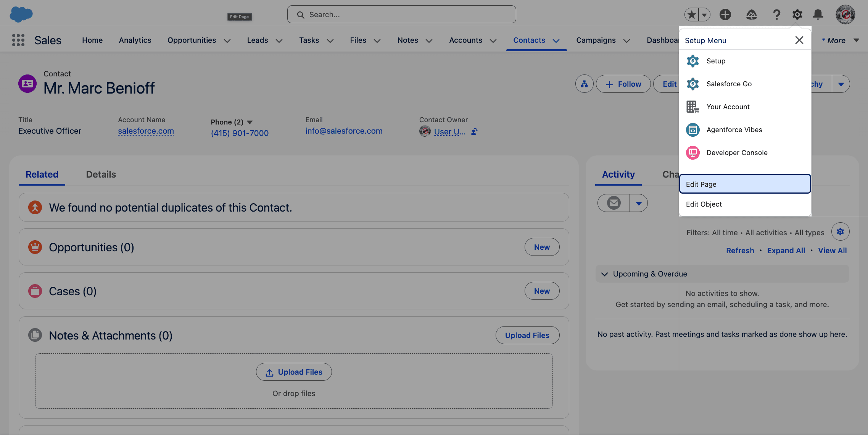This screenshot has width=868, height=435.
Task: Click inside the global Search field
Action: point(401,14)
